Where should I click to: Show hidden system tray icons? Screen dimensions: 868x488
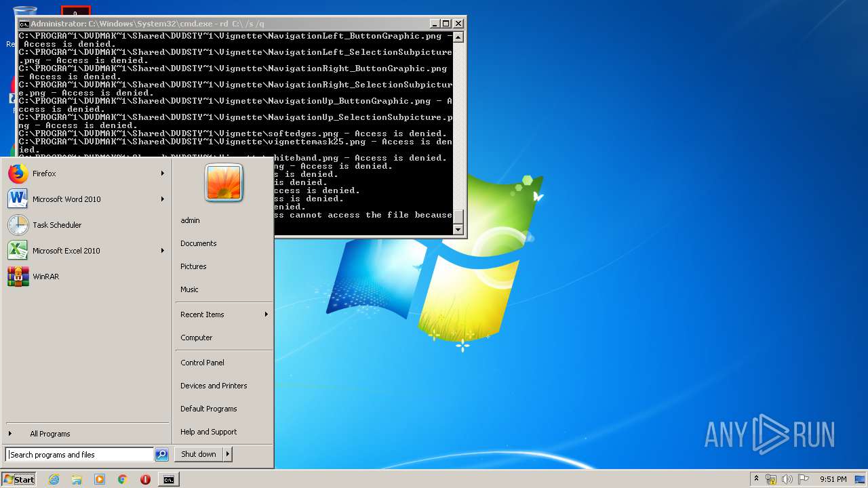[756, 479]
